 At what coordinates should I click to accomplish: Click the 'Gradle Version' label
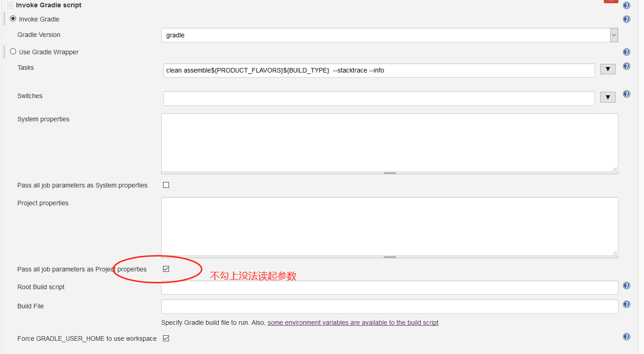(x=39, y=35)
